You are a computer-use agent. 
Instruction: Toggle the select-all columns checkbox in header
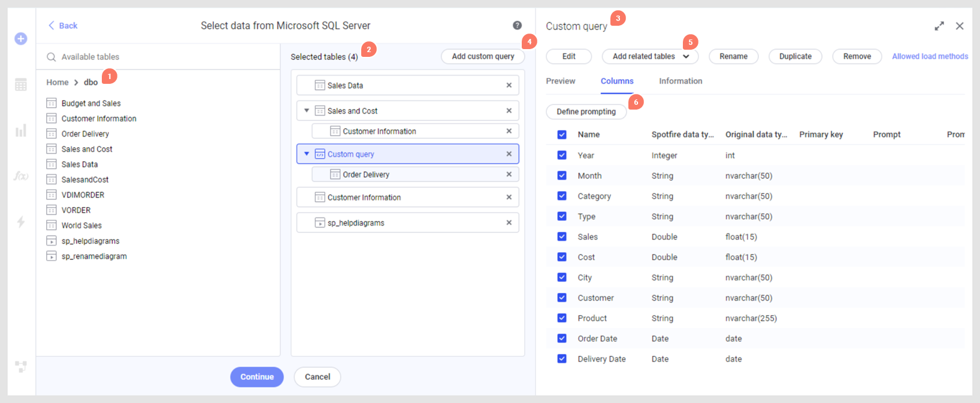click(x=562, y=135)
